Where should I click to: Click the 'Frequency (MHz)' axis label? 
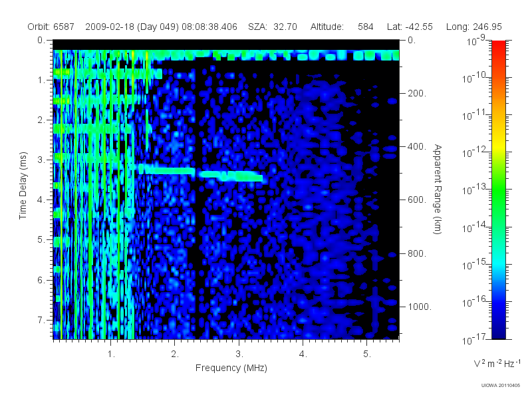click(x=231, y=368)
